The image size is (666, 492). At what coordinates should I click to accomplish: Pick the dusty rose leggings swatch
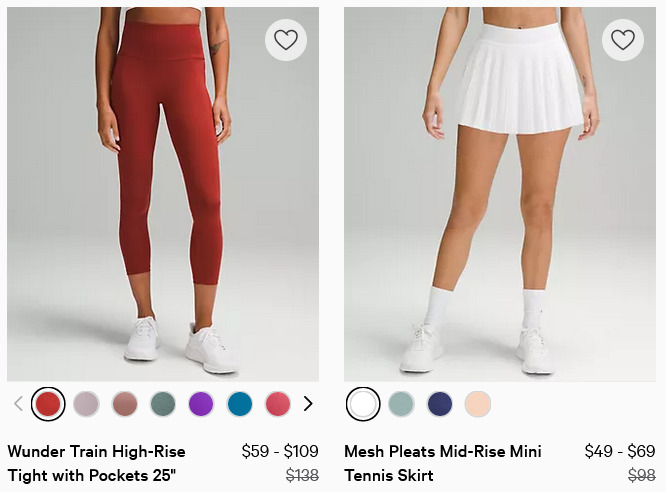pos(124,404)
